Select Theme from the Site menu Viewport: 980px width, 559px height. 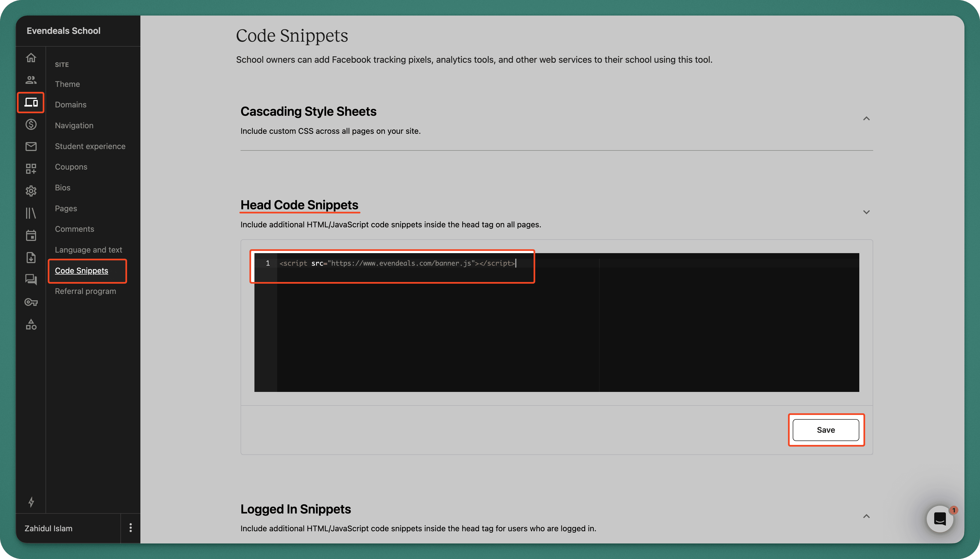point(67,84)
